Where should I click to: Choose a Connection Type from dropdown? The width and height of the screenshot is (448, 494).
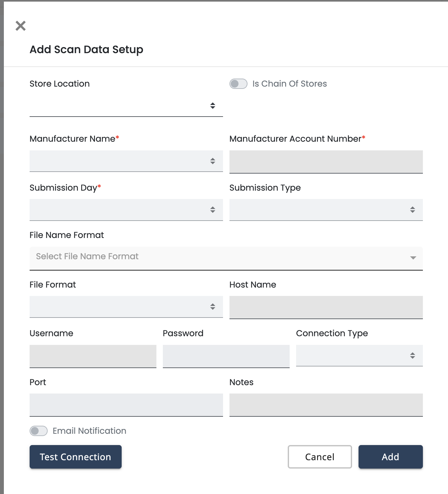click(359, 356)
